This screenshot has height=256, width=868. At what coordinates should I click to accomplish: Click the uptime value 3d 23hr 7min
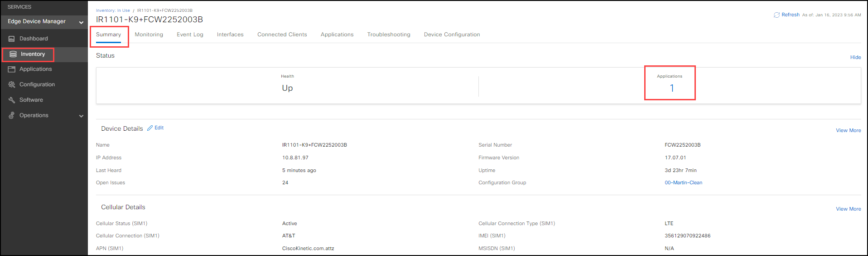point(680,171)
